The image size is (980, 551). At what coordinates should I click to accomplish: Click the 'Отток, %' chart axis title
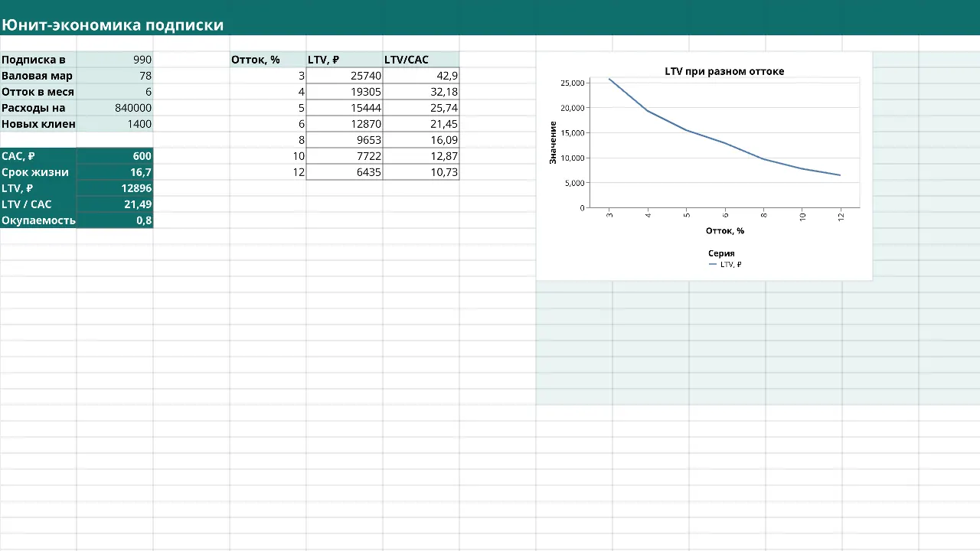725,230
